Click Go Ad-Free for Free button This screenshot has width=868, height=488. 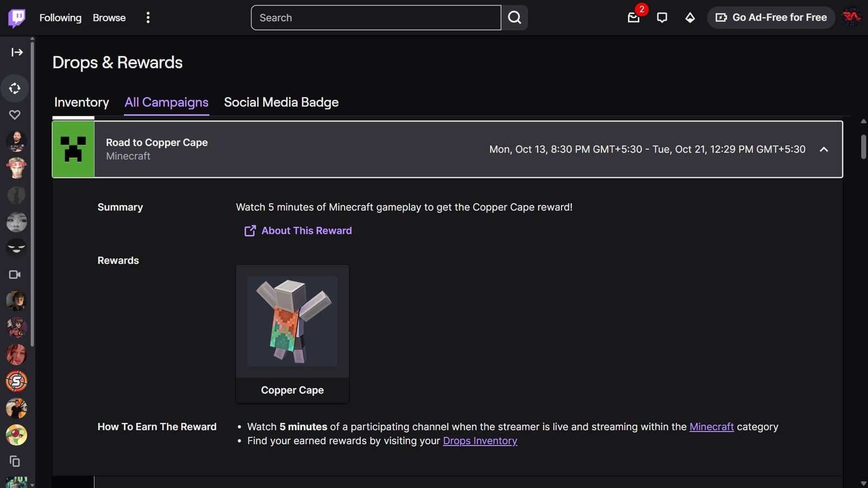tap(771, 18)
